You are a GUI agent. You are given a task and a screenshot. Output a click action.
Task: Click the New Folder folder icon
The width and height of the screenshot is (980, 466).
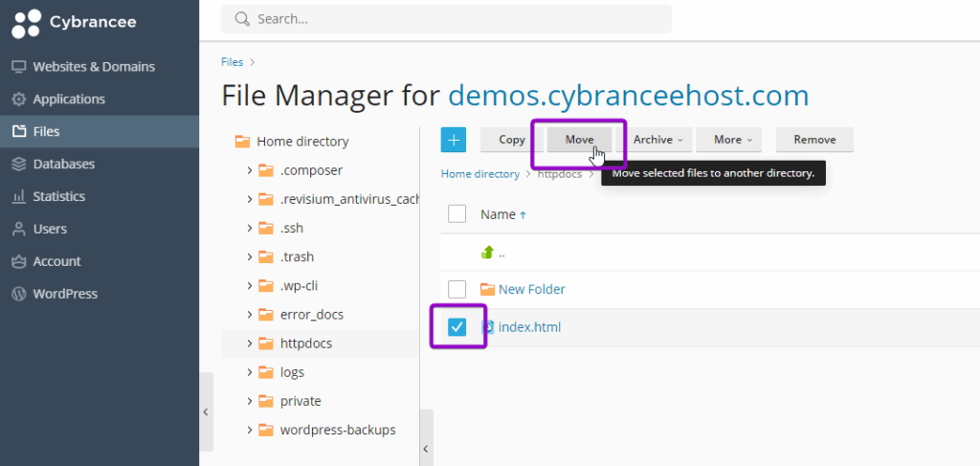pyautogui.click(x=487, y=289)
